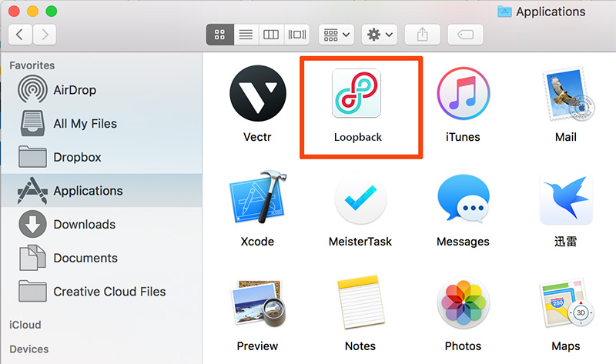Open Documents in the sidebar
The width and height of the screenshot is (616, 364).
(x=102, y=258)
